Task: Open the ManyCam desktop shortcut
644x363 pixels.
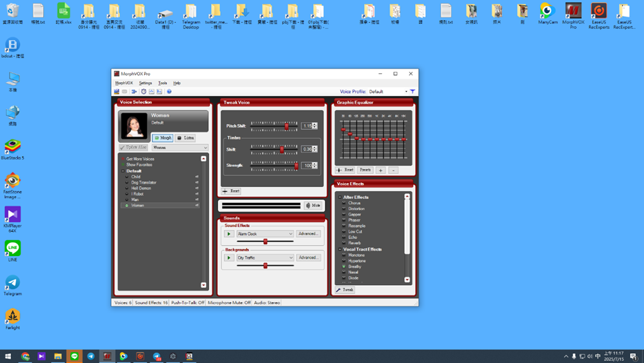Action: coord(547,14)
